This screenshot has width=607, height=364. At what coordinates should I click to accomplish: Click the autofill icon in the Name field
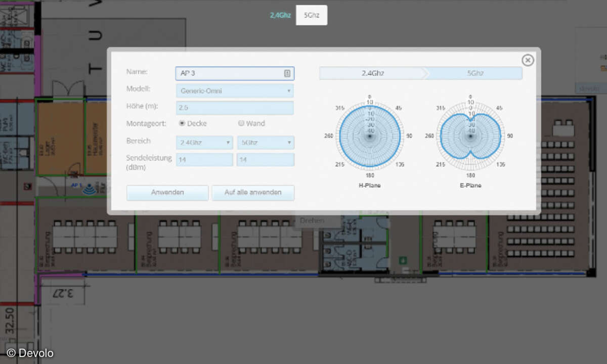click(x=287, y=73)
